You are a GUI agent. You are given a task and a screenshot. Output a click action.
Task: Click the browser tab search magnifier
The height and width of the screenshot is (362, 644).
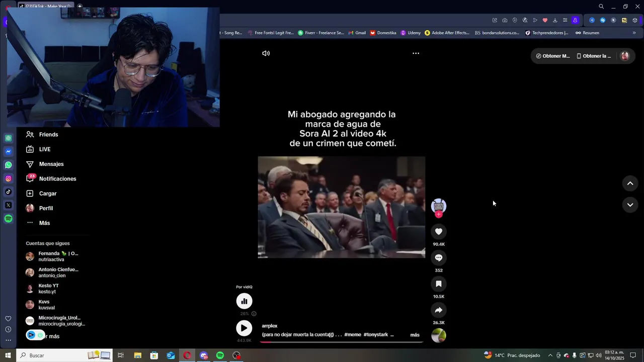point(601,7)
